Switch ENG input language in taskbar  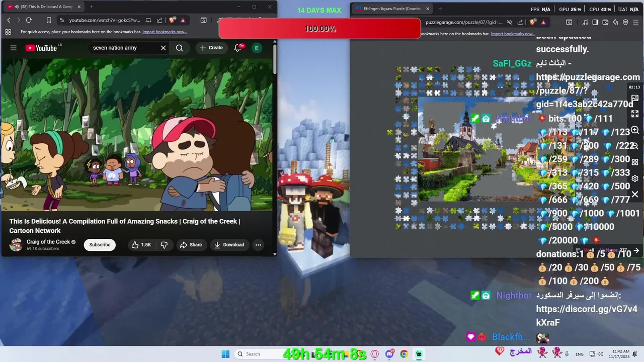tap(580, 354)
